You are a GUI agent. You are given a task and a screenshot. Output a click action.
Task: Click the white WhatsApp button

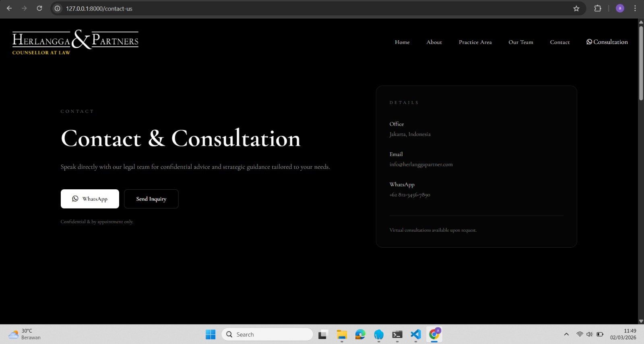coord(90,199)
